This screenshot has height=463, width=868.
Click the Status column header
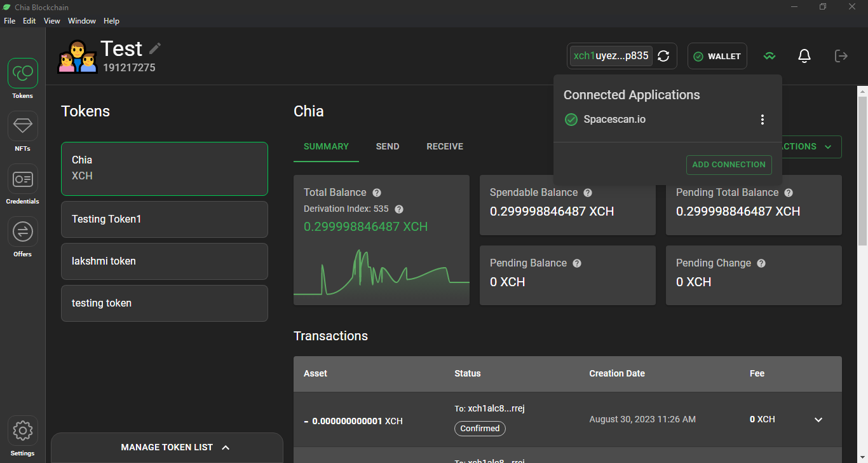(468, 374)
